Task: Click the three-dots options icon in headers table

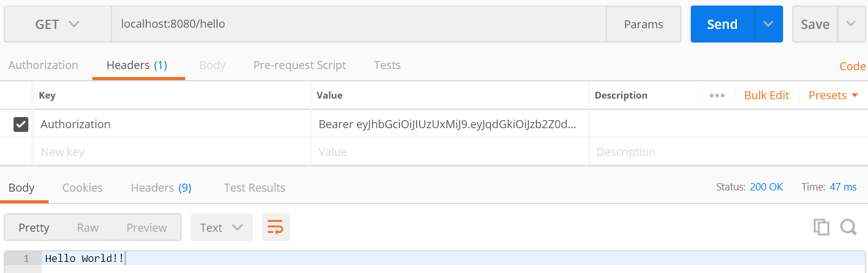Action: pos(717,96)
